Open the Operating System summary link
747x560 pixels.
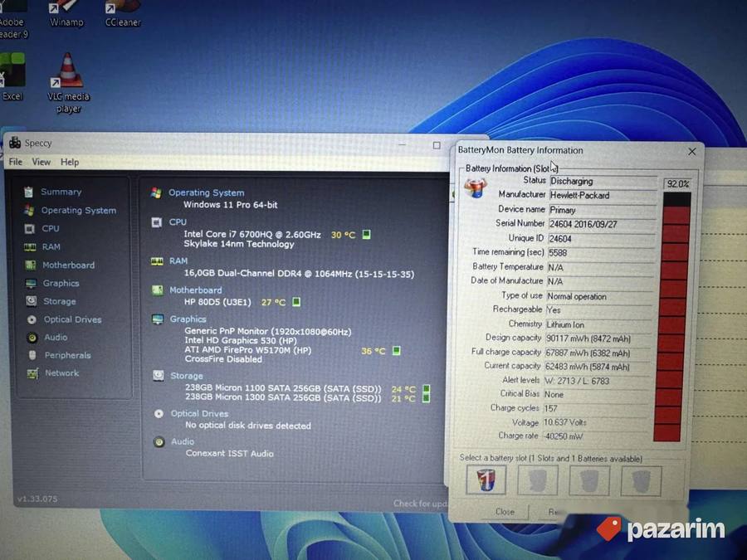tap(207, 192)
